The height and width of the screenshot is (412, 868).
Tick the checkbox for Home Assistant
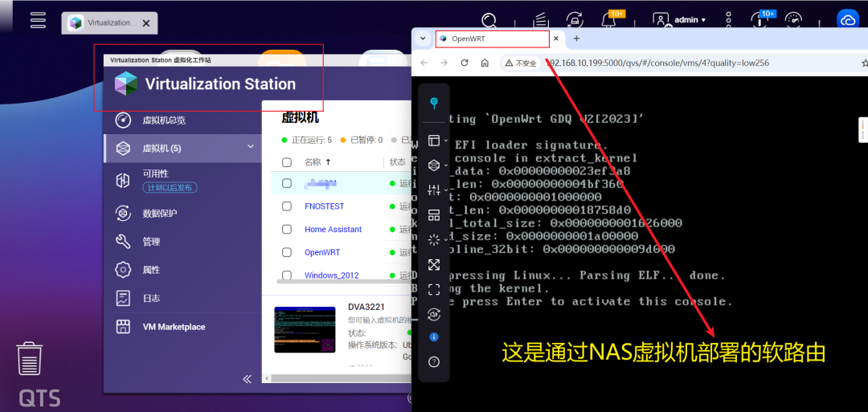[x=287, y=229]
